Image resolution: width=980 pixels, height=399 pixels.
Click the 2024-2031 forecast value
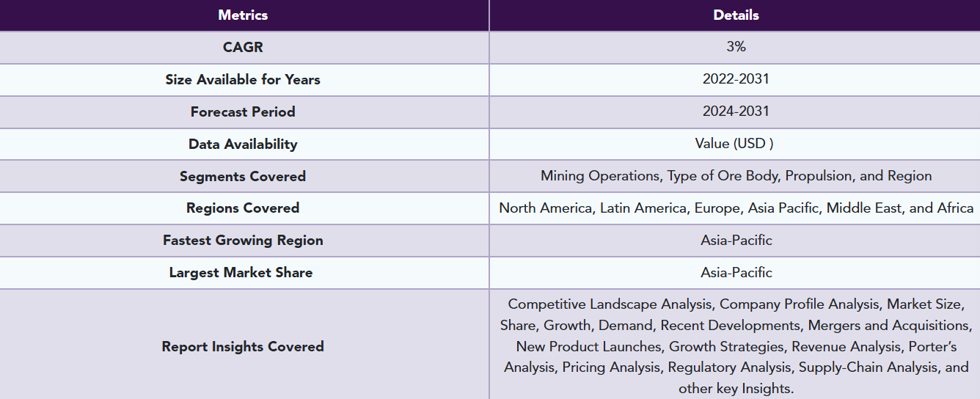736,111
